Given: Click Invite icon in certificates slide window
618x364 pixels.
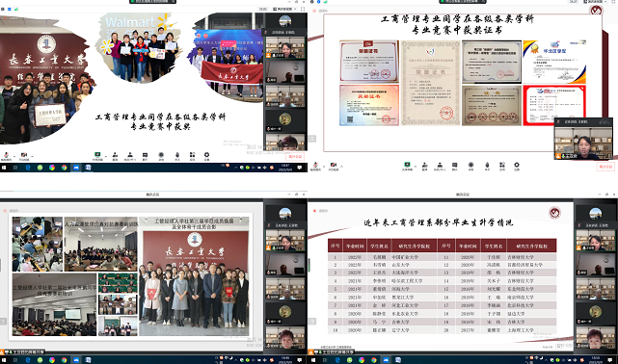Looking at the screenshot, I should tap(425, 166).
